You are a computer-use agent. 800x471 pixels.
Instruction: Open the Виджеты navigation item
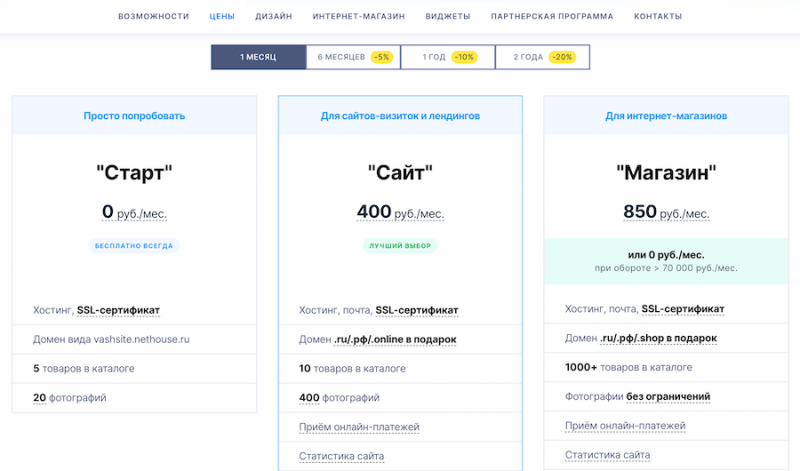(x=448, y=17)
